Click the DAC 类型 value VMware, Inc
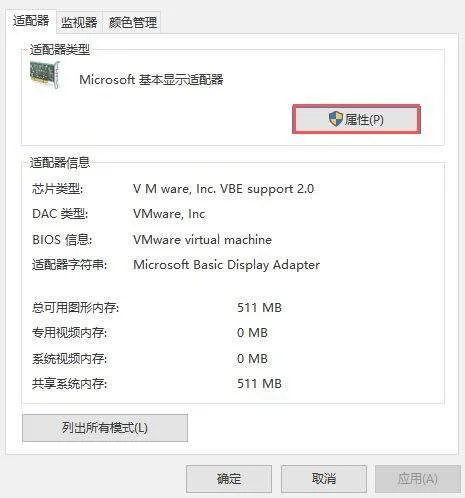This screenshot has height=498, width=465. [169, 214]
